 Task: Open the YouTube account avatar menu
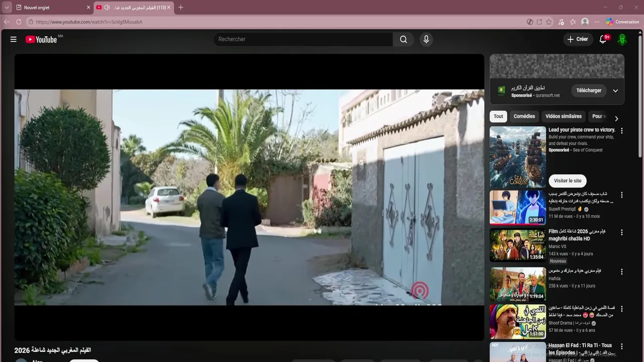622,39
